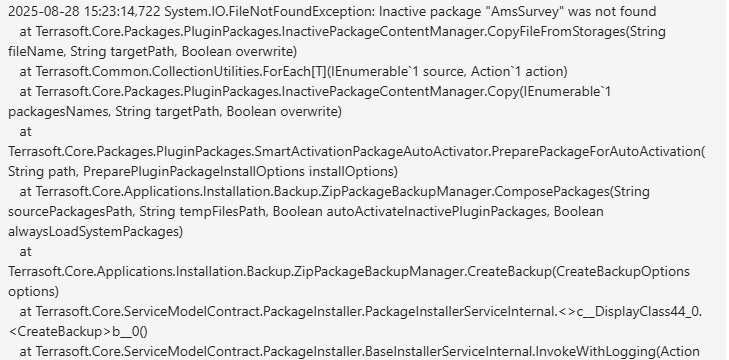This screenshot has width=729, height=360.
Task: Click the timestamp 2025-08-28 15:23:14,722
Action: tap(85, 12)
